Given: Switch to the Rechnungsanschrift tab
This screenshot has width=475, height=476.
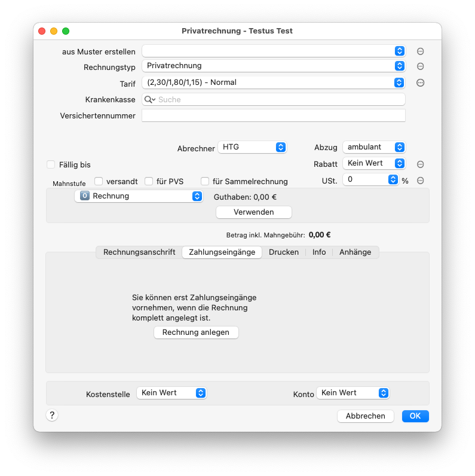Looking at the screenshot, I should (x=139, y=252).
